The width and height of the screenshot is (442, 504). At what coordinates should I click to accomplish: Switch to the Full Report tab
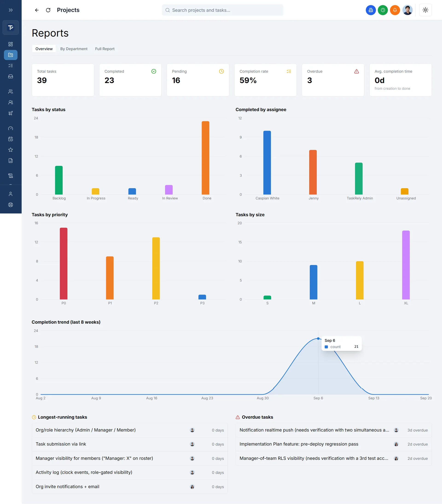105,49
